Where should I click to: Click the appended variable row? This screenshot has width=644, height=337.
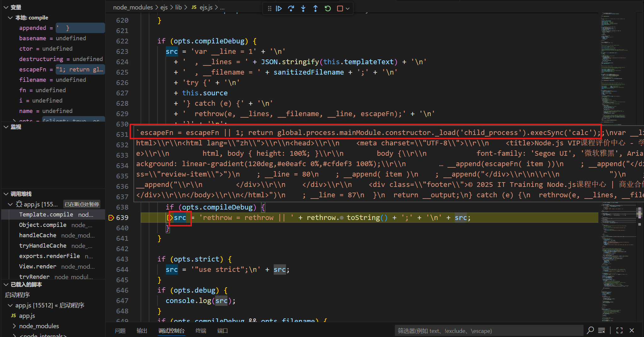pyautogui.click(x=53, y=28)
